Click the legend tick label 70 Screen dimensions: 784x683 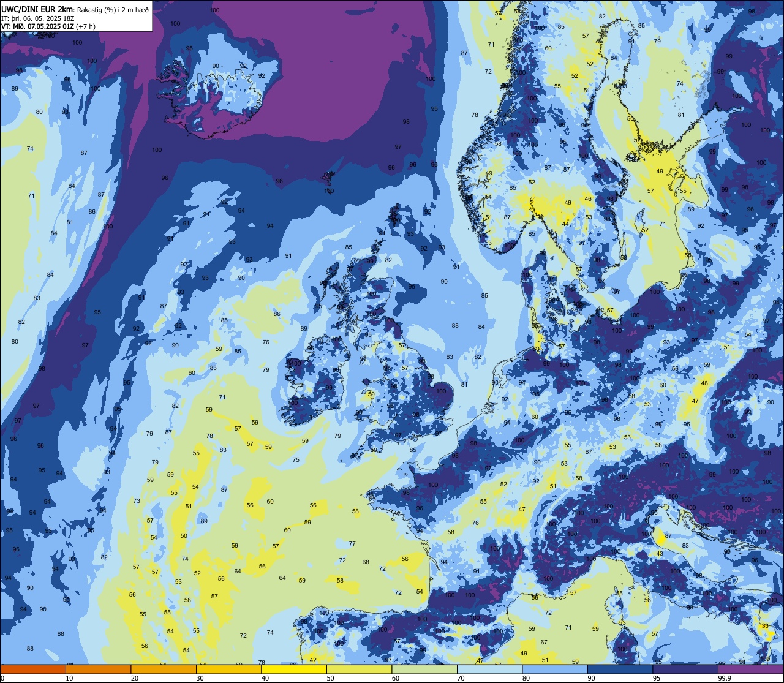click(461, 678)
